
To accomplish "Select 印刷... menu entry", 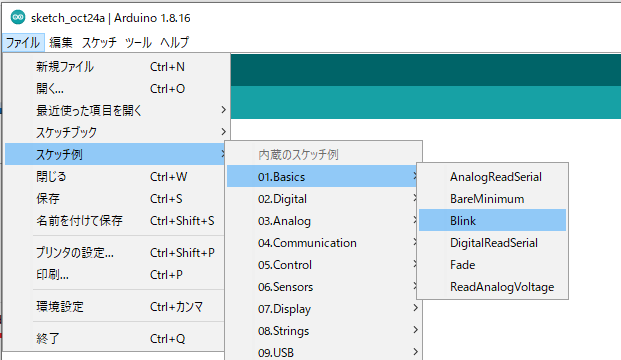I will pos(115,274).
